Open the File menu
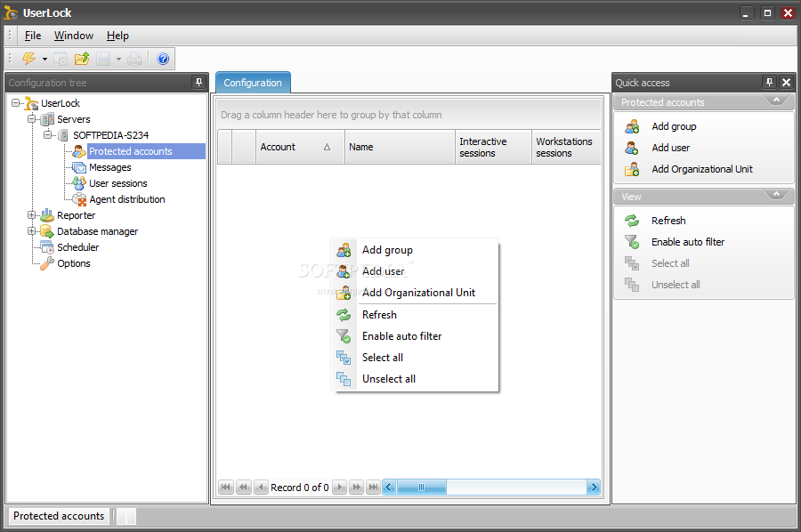Image resolution: width=801 pixels, height=532 pixels. tap(33, 36)
